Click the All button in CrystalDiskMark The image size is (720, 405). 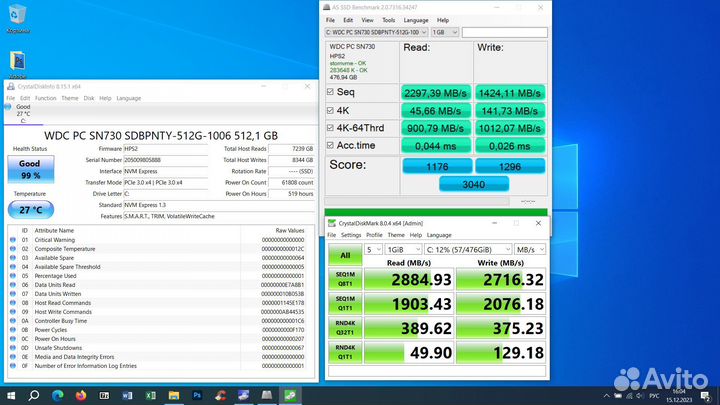345,255
